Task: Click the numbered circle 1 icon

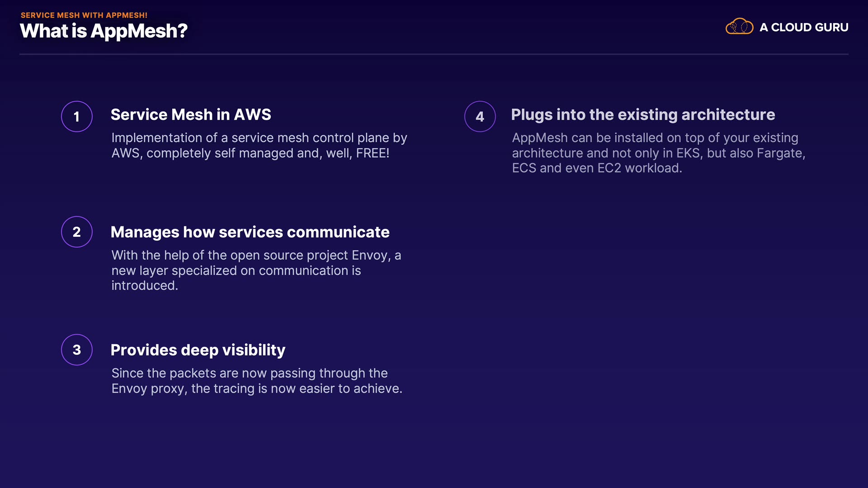Action: click(x=77, y=117)
